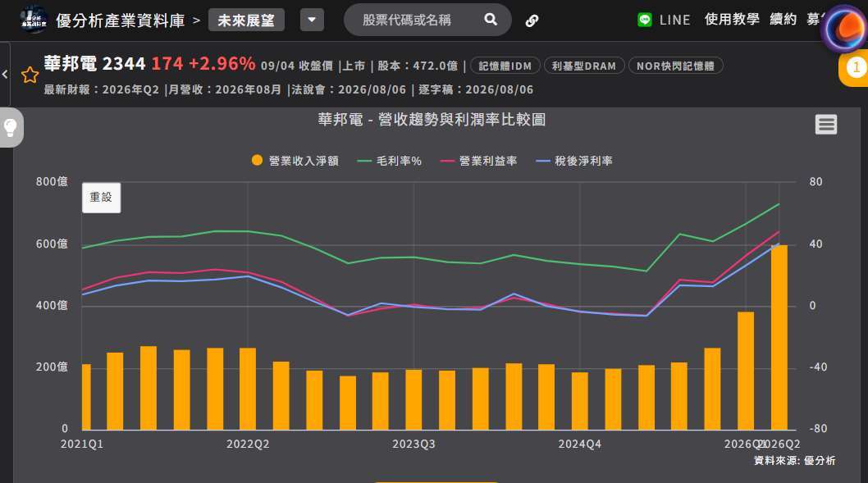868x483 pixels.
Task: Open the orange notification badge
Action: tap(855, 67)
